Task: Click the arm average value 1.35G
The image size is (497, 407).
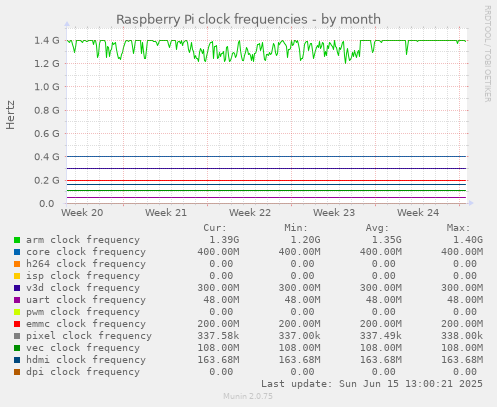Action: pyautogui.click(x=387, y=240)
